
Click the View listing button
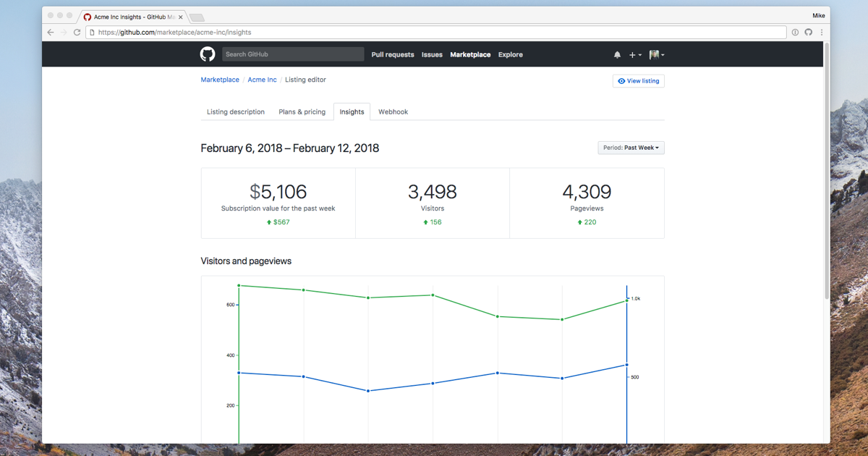638,81
